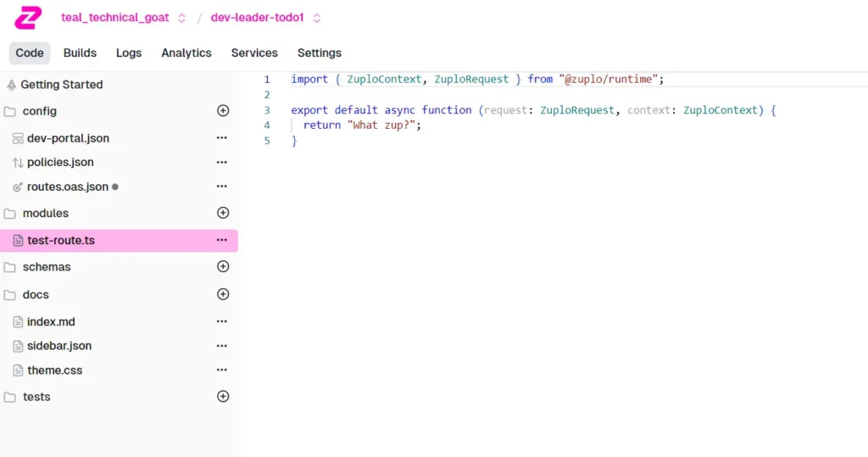Open more options for sidebar.json
This screenshot has width=868, height=457.
click(222, 346)
